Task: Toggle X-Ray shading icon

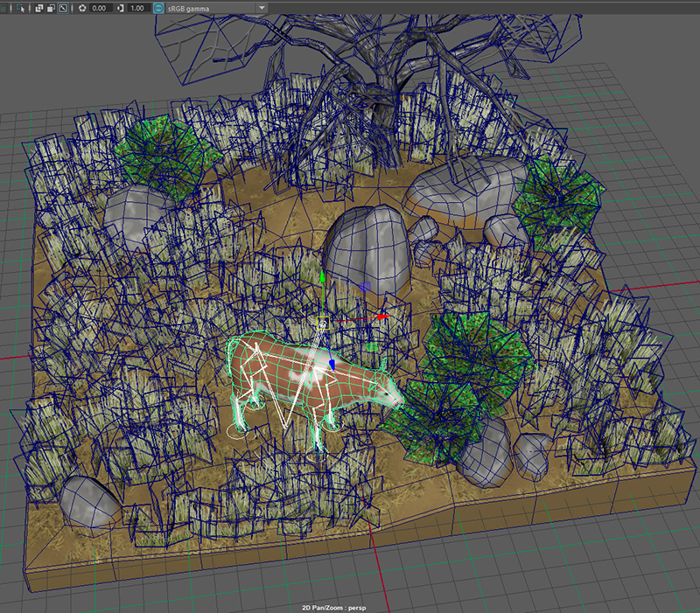Action: tap(38, 8)
